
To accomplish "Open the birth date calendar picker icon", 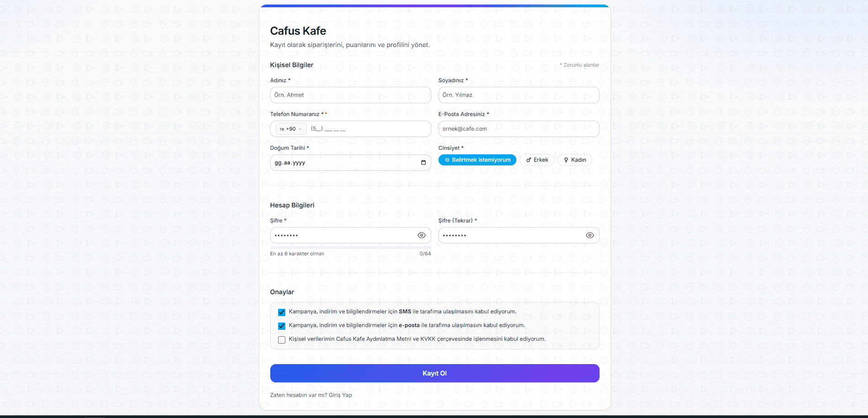I will coord(423,163).
